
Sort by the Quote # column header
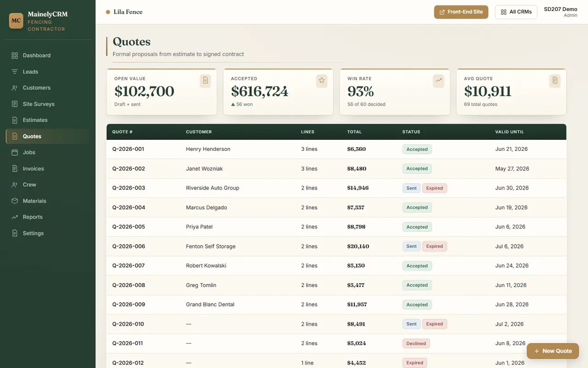click(x=122, y=132)
